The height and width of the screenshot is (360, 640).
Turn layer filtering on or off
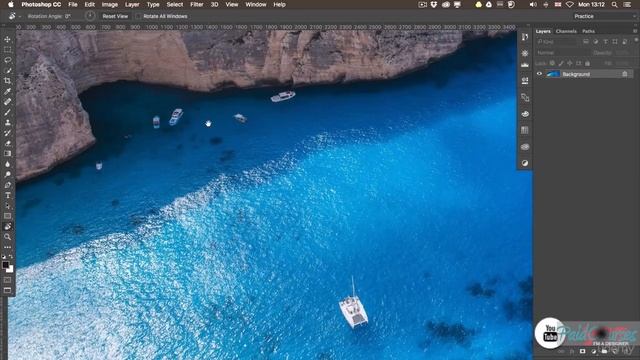tap(636, 40)
